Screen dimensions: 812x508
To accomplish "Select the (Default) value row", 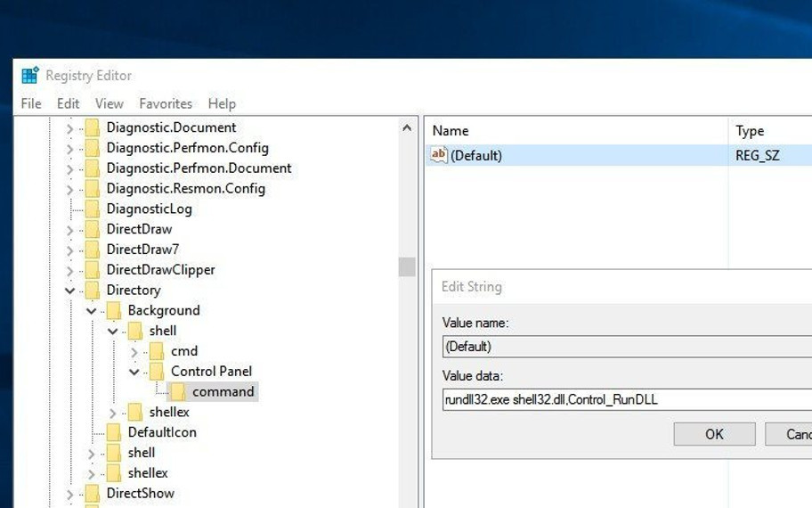I will coord(619,155).
